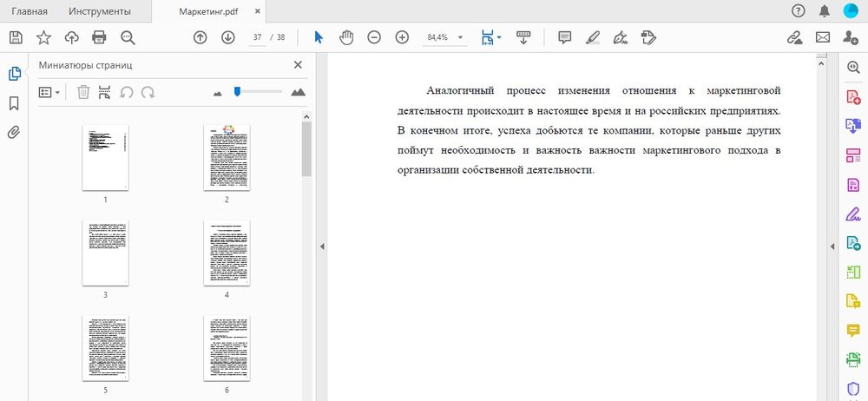Image resolution: width=868 pixels, height=401 pixels.
Task: Delete selected page thumbnail with trash icon
Action: 83,92
